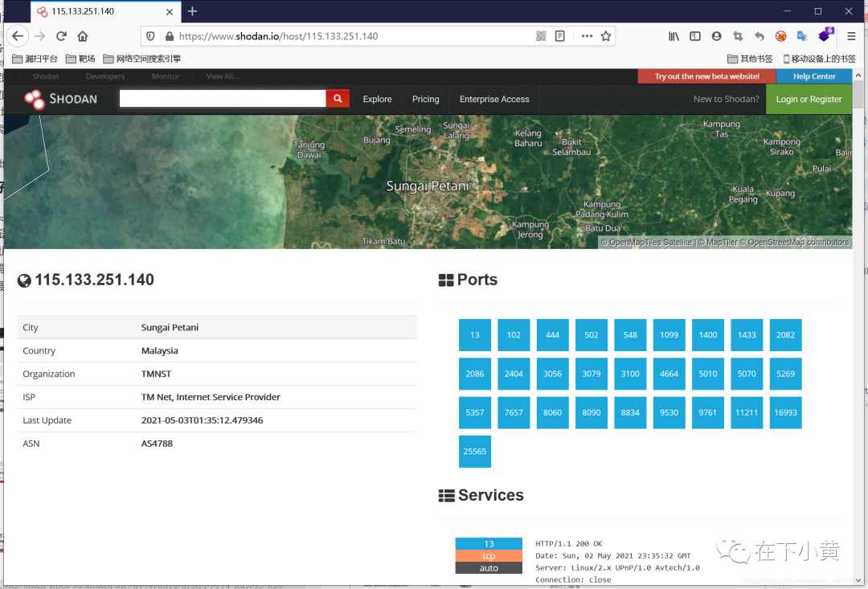
Task: Go back with the browser back arrow
Action: click(x=18, y=36)
